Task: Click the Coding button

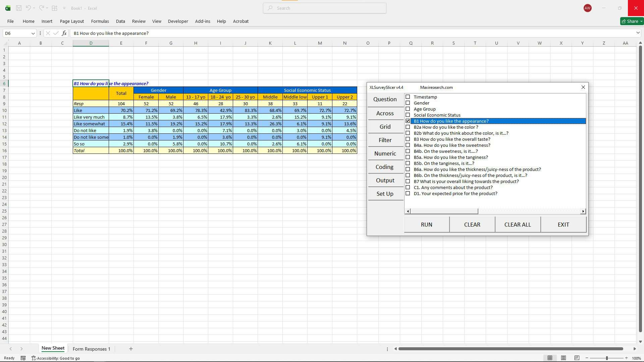Action: (385, 167)
